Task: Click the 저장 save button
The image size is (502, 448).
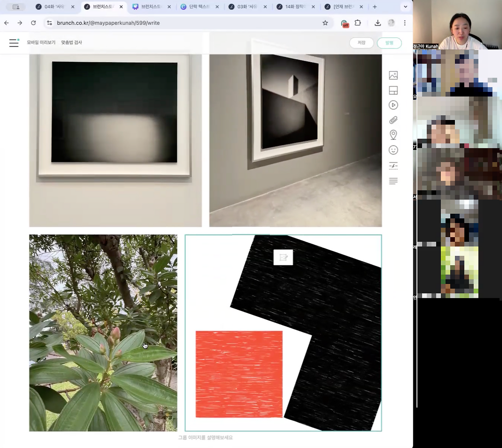Action: tap(362, 43)
